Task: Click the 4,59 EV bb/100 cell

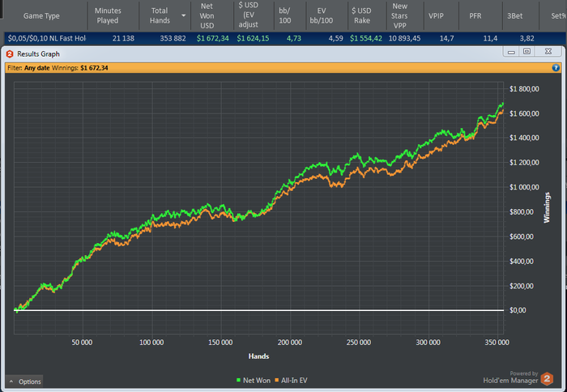Action: (335, 38)
